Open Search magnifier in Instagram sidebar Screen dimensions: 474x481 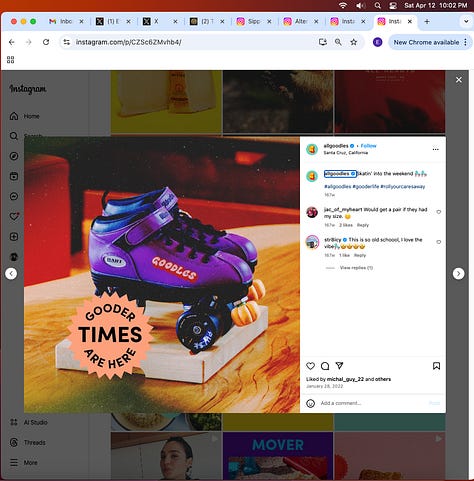(14, 136)
